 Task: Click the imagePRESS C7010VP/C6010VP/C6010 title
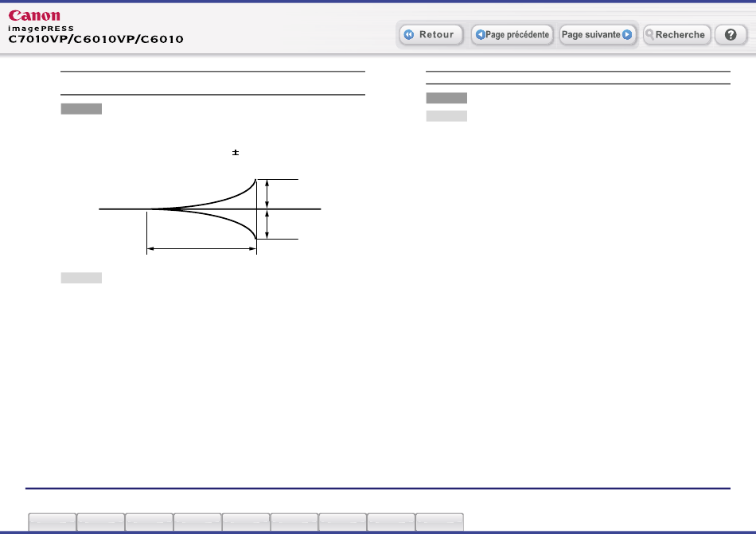pos(95,35)
